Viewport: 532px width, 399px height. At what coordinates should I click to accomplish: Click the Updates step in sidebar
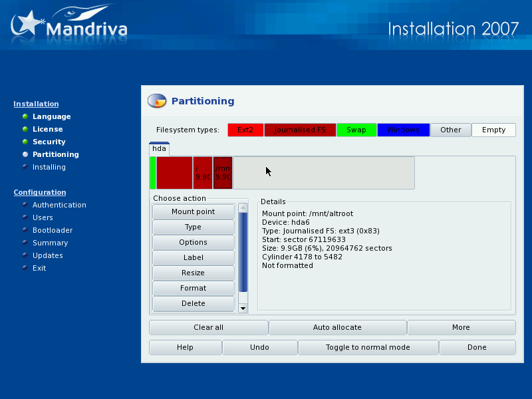click(47, 255)
